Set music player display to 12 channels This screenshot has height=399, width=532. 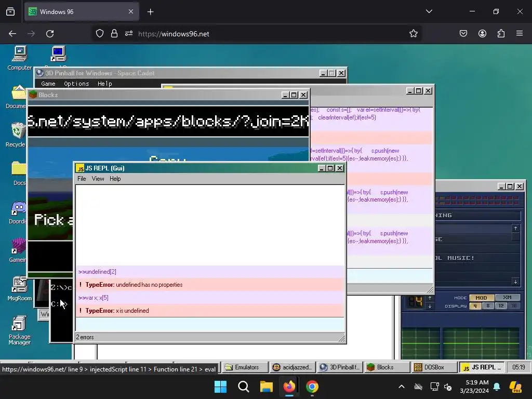501,305
